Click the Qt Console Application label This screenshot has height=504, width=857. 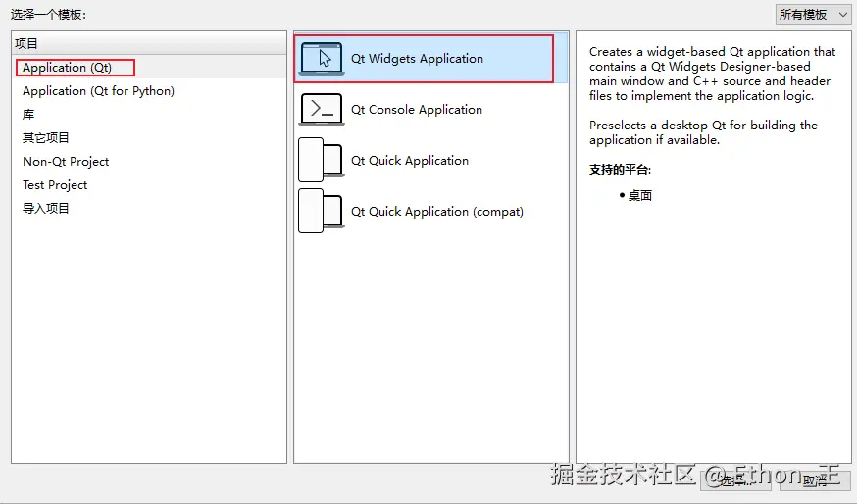pyautogui.click(x=417, y=109)
